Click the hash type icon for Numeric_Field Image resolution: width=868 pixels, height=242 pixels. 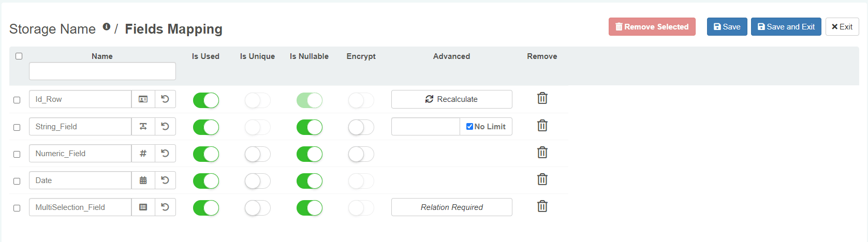pos(143,154)
